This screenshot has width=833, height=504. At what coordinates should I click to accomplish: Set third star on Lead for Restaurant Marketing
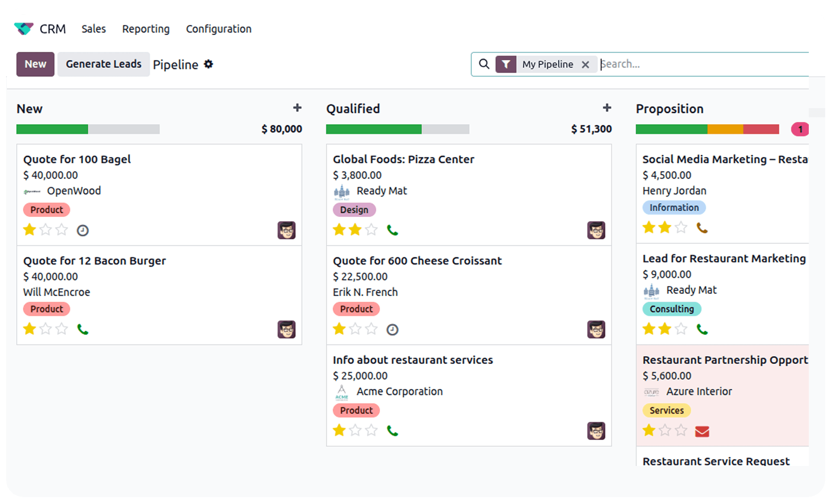pyautogui.click(x=681, y=329)
